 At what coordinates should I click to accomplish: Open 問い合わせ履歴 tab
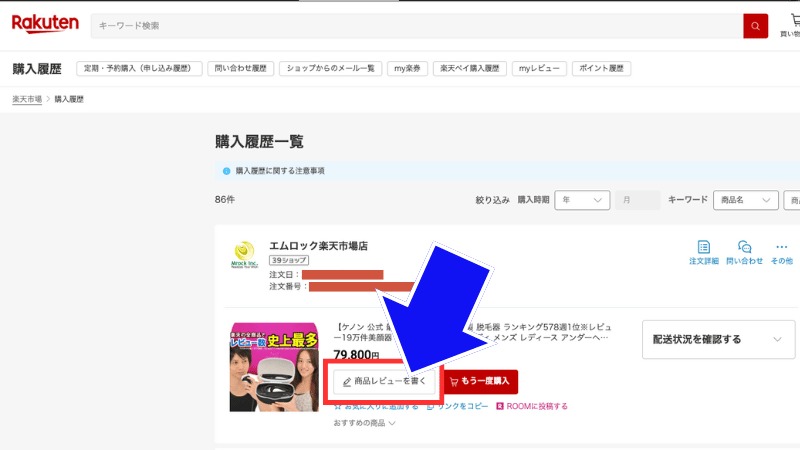tap(240, 68)
